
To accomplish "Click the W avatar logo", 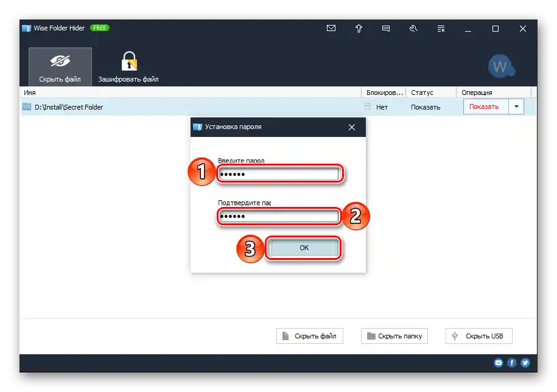I will click(501, 66).
